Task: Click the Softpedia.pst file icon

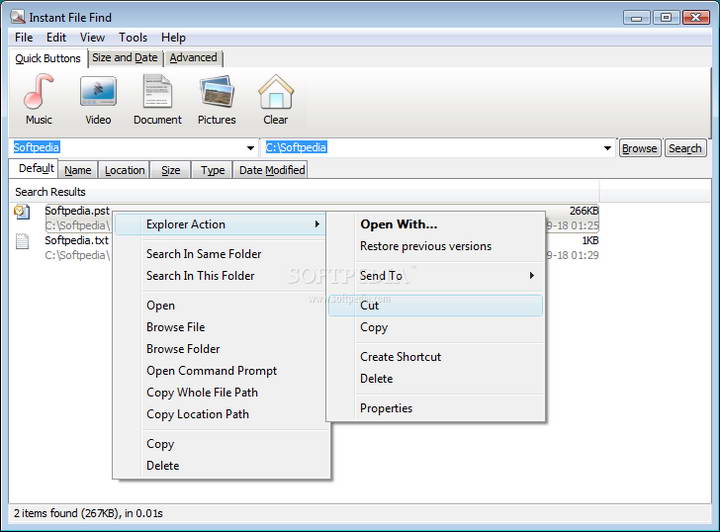Action: (x=22, y=212)
